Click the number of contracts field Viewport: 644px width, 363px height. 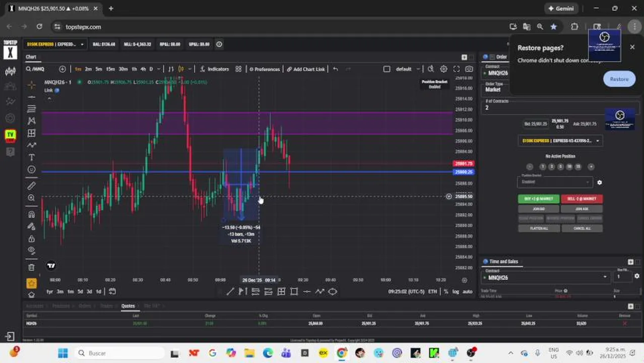[x=559, y=107]
